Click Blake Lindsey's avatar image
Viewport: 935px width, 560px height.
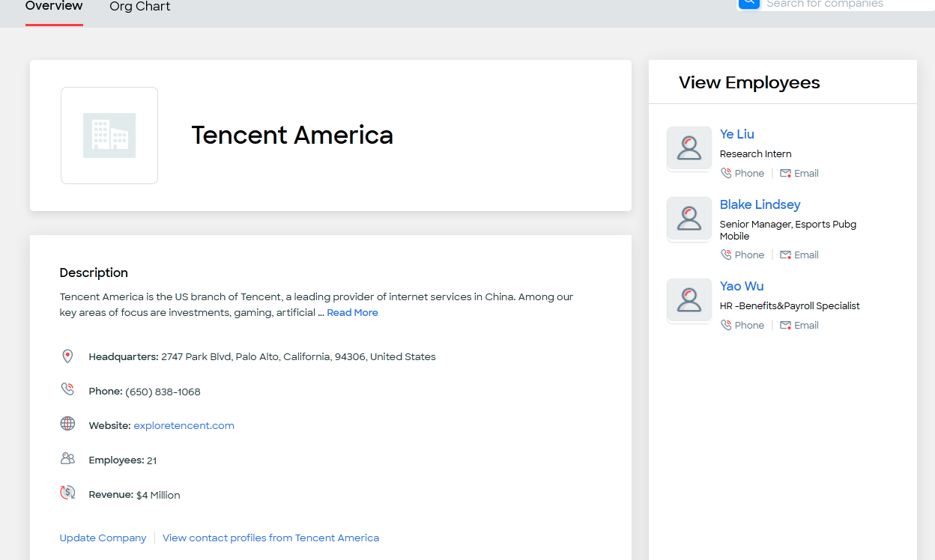[x=689, y=219]
